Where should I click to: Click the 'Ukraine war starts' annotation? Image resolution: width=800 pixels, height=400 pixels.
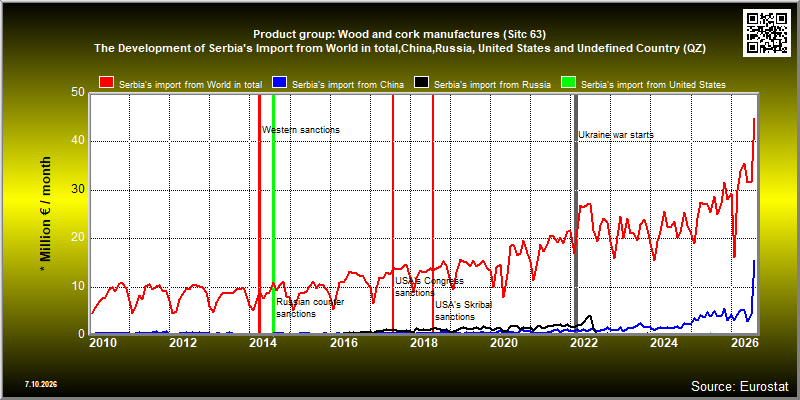pyautogui.click(x=616, y=135)
